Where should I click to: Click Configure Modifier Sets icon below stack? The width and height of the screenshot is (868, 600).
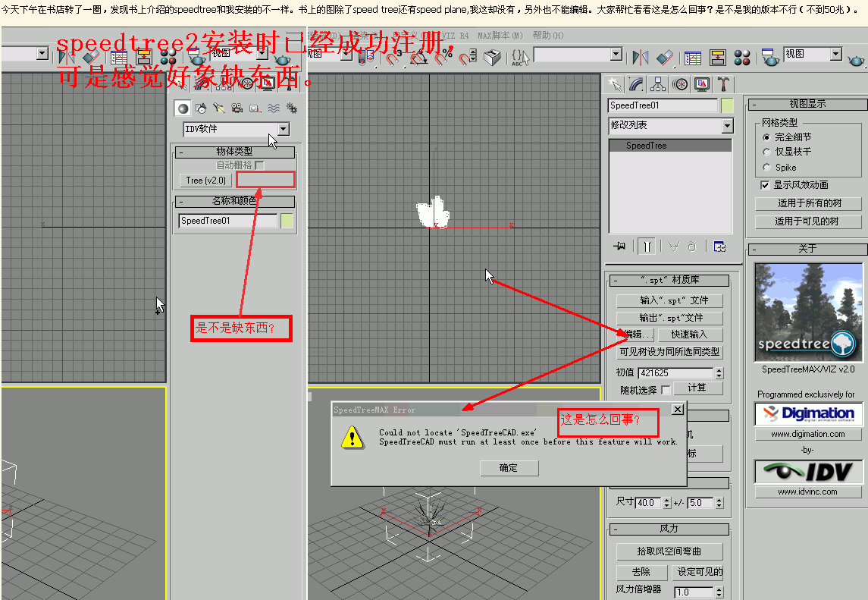tap(719, 246)
